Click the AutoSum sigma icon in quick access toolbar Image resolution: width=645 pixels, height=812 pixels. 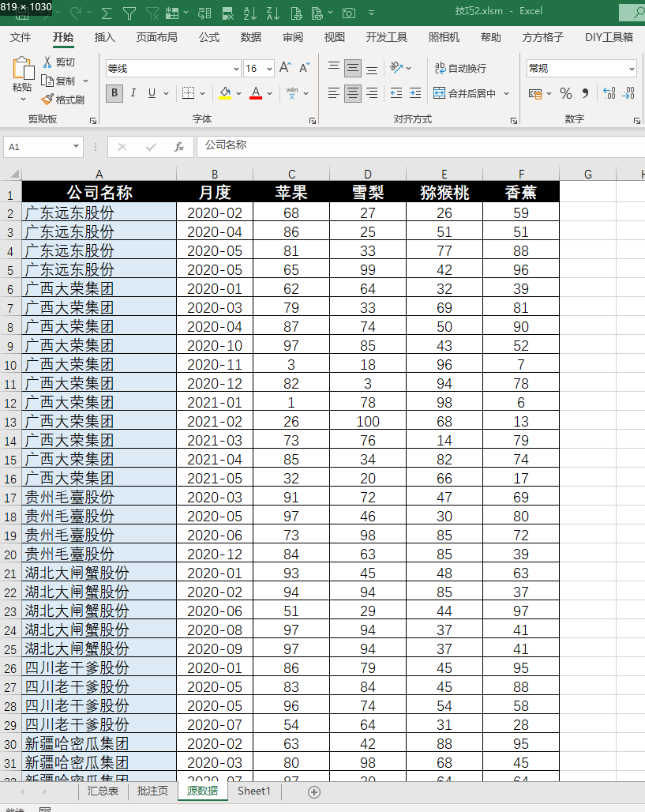click(x=107, y=13)
